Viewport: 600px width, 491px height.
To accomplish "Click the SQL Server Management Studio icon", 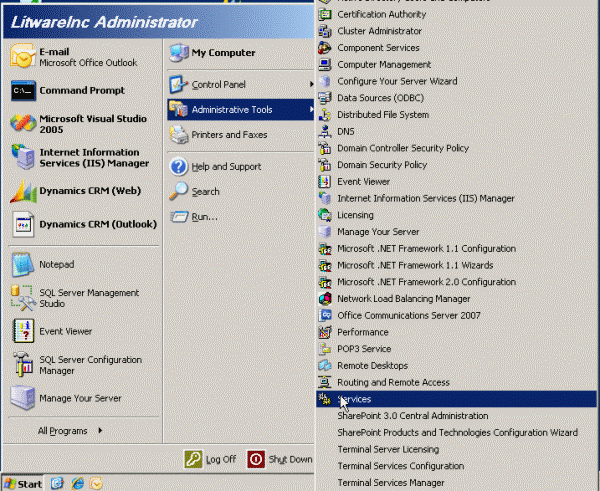I will point(23,298).
